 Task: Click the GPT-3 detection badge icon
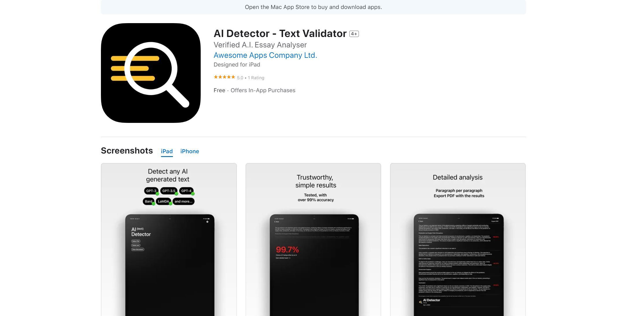[x=150, y=191]
